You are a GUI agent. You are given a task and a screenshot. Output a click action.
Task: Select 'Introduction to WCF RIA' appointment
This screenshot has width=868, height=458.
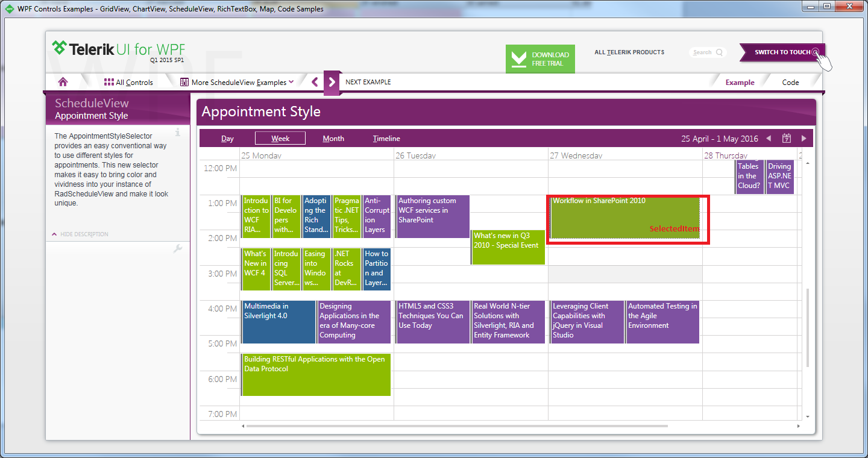[256, 216]
